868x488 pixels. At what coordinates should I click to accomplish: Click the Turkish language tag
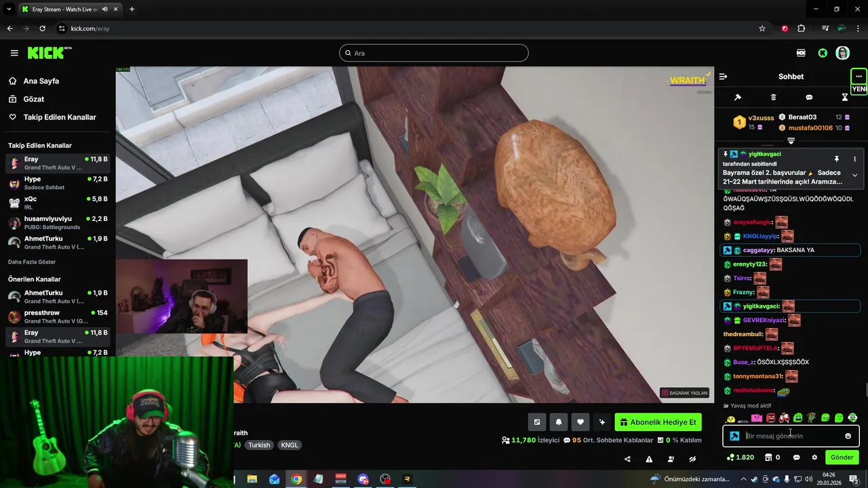(259, 445)
